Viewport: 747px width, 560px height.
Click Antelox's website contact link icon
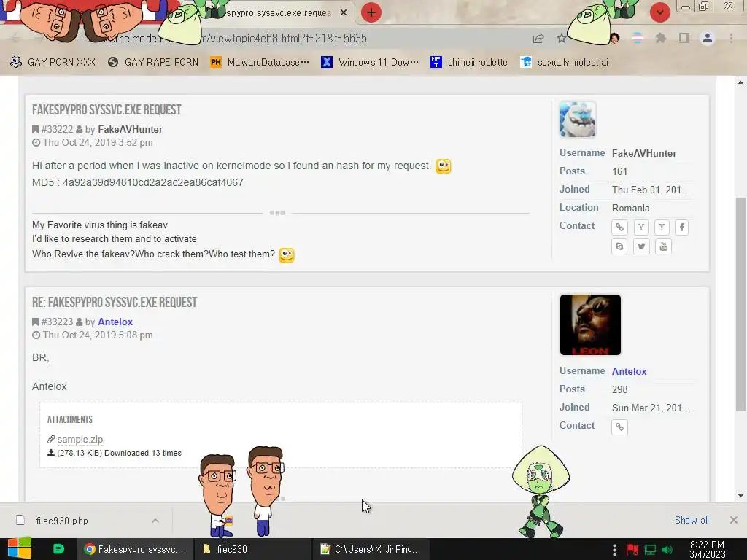point(619,427)
